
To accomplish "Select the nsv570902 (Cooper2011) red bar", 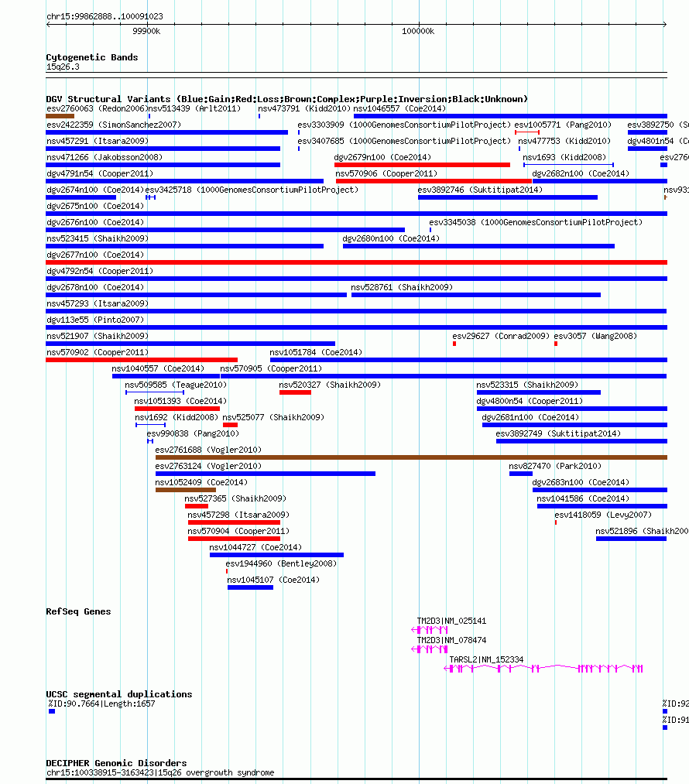I will coord(142,360).
